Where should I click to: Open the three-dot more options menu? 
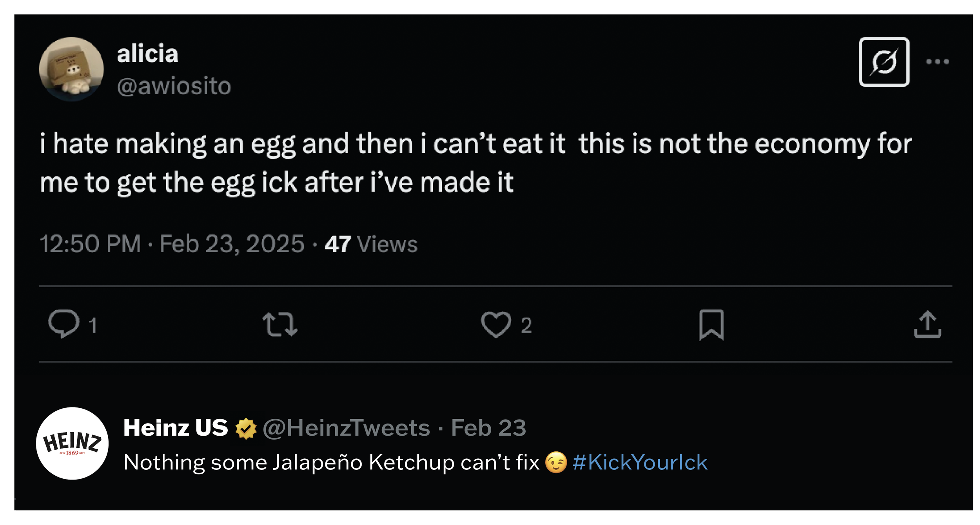click(937, 62)
